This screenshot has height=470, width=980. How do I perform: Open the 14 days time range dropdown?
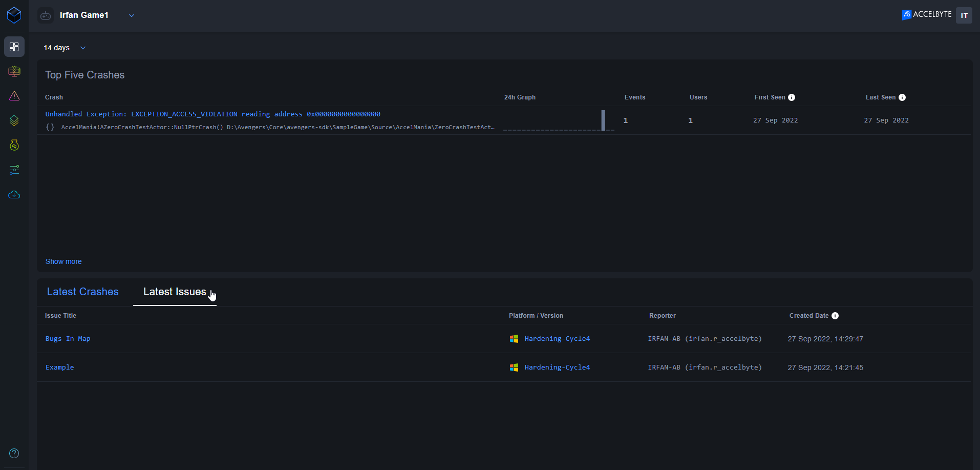[65, 48]
